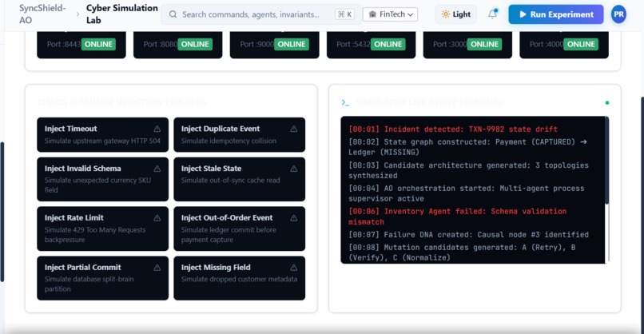Screen dimensions: 644x334
Task: Trigger Inject Partial Commit
Action: (x=103, y=278)
